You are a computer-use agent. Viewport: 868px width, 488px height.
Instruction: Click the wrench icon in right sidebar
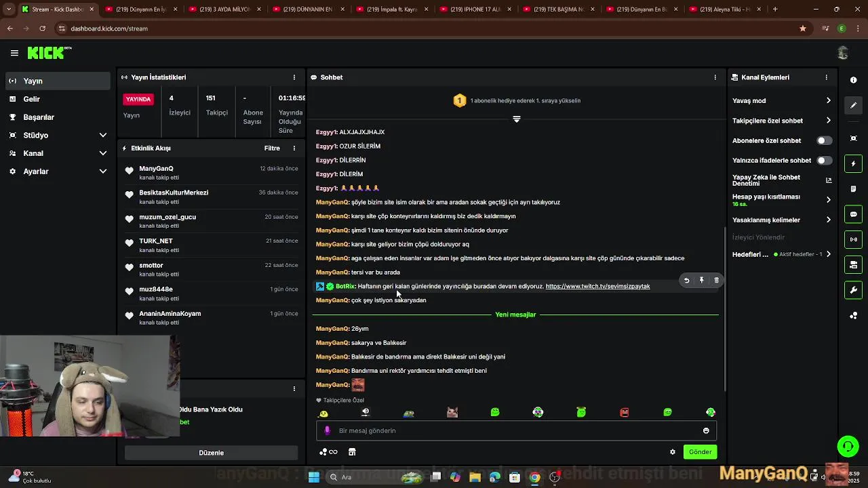point(853,290)
